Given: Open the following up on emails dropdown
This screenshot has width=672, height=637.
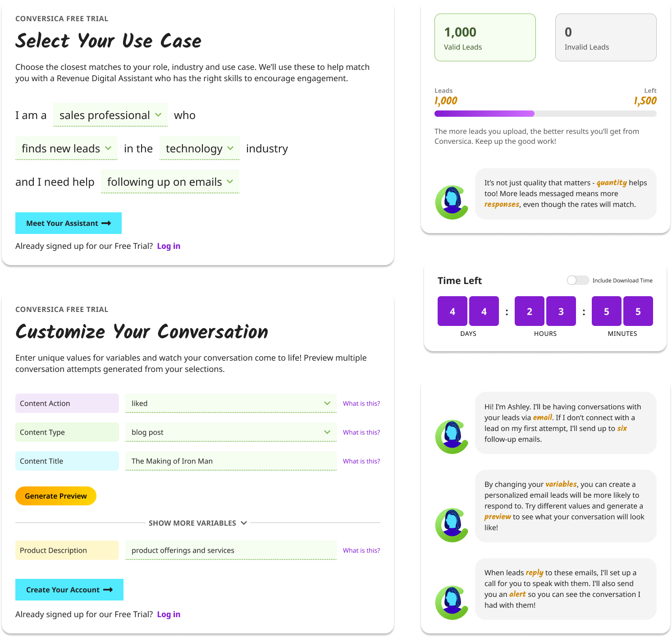Looking at the screenshot, I should pos(170,182).
